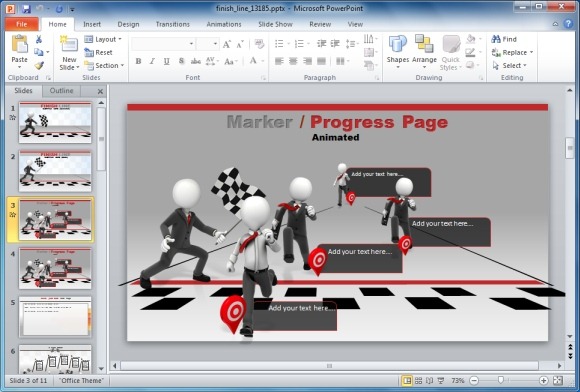This screenshot has width=580, height=392.
Task: Open the Bullets dropdown
Action: (289, 44)
